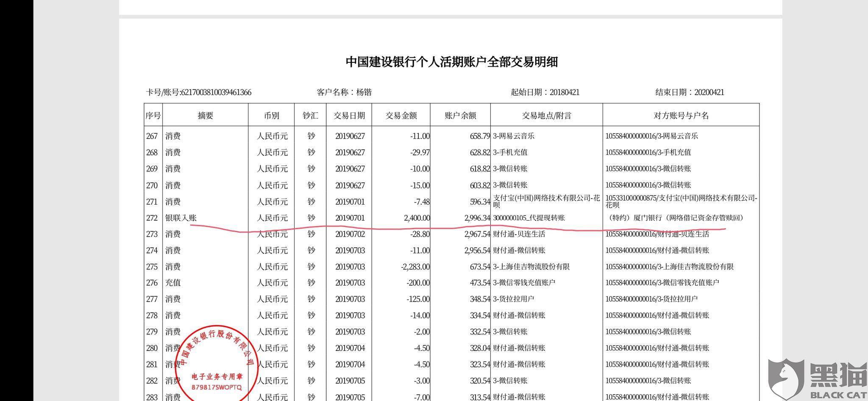Click 3-货拉拉用户 in location column

click(513, 299)
